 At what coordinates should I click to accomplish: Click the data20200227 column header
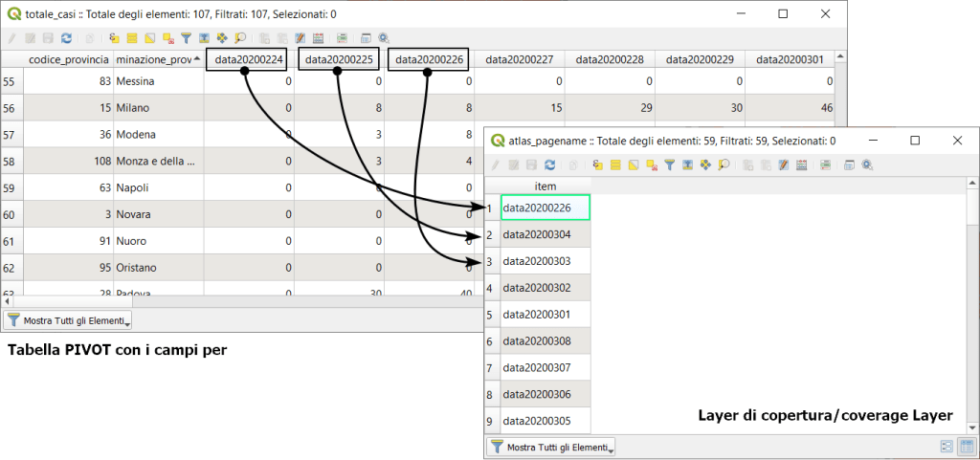[519, 59]
